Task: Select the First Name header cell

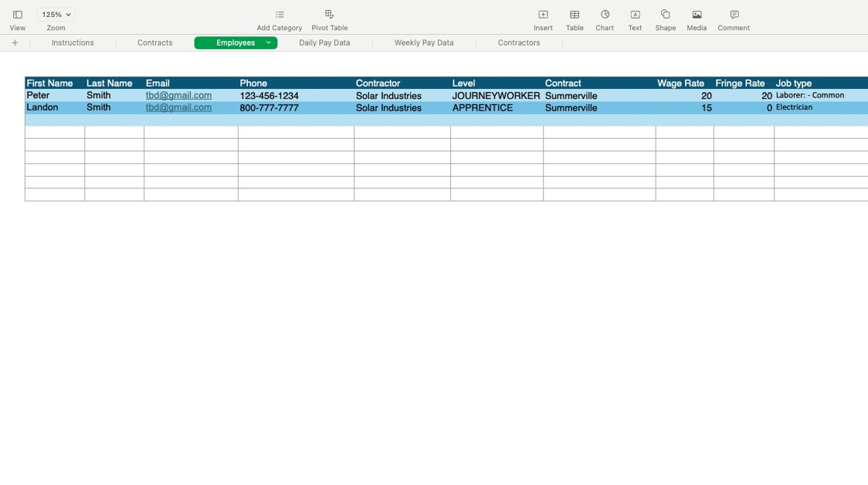Action: tap(55, 83)
